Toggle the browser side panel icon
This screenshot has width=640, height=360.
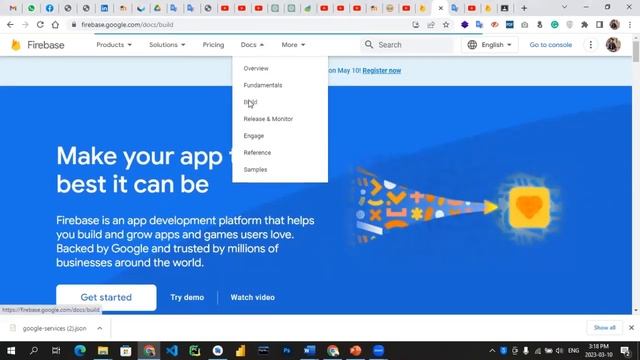click(x=600, y=25)
